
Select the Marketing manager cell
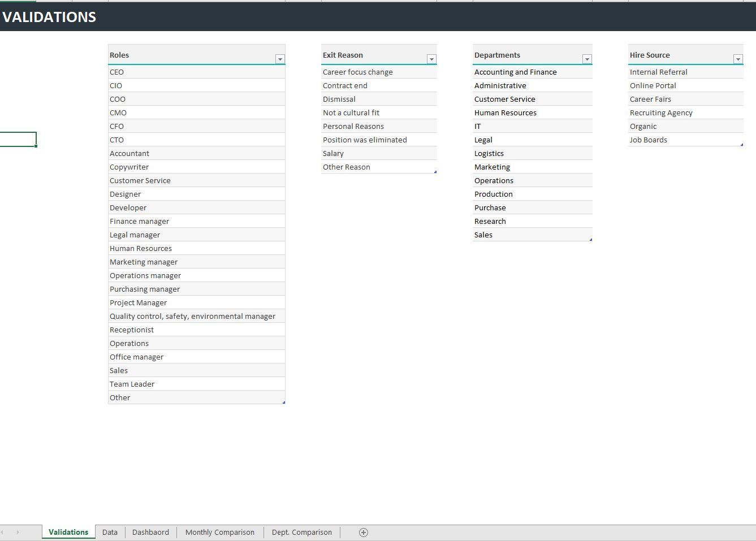197,262
